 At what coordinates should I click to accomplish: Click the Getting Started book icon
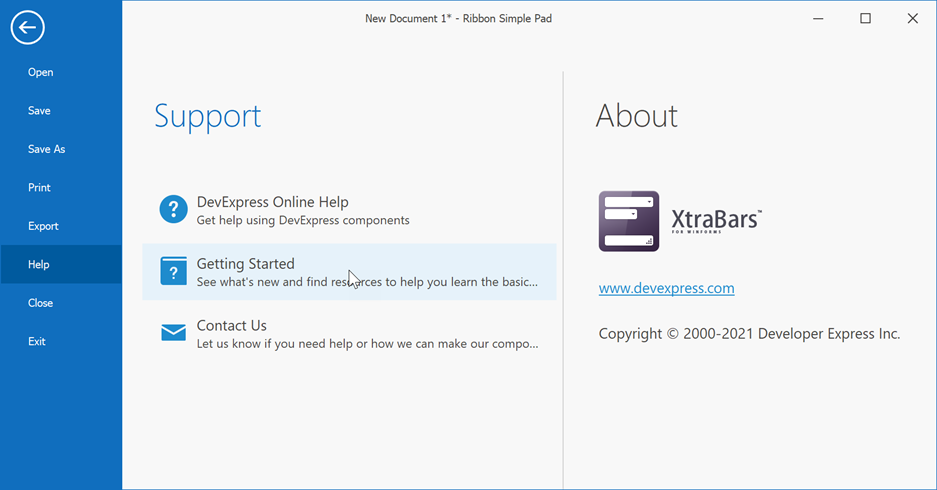173,271
